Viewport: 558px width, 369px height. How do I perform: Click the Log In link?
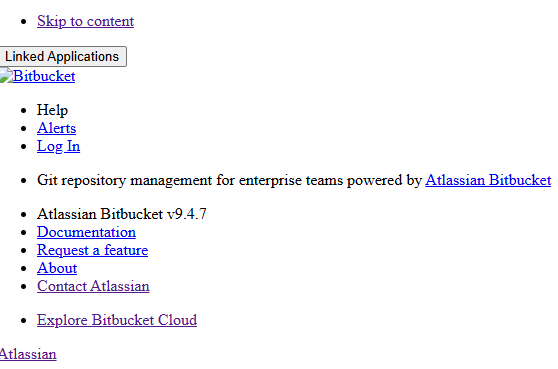coord(58,146)
